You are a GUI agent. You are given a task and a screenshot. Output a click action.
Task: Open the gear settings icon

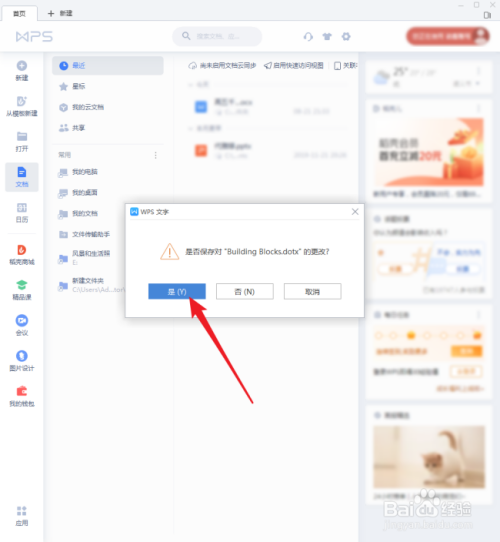click(x=346, y=36)
